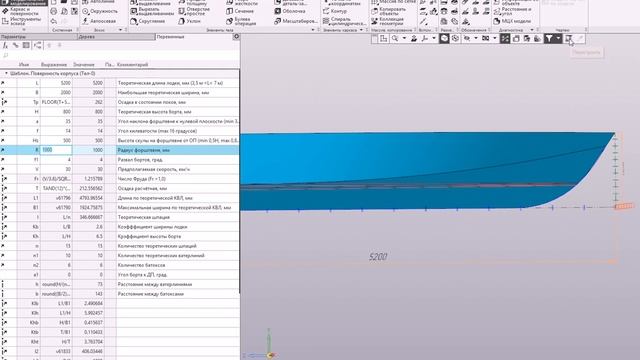This screenshot has height=360, width=640.
Task: Click the 5200 dimension in viewport
Action: (x=378, y=257)
